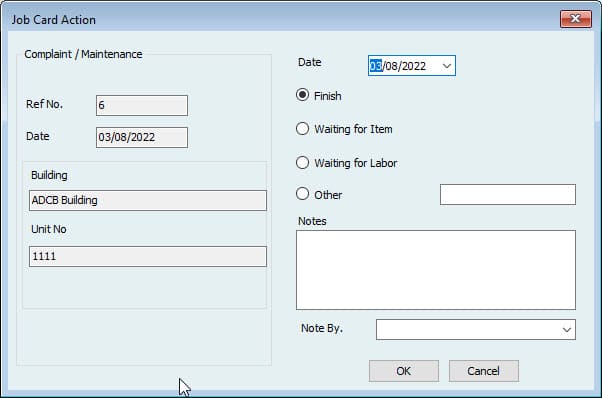This screenshot has width=602, height=398.
Task: Select the month 08 in the date picker
Action: [x=391, y=66]
